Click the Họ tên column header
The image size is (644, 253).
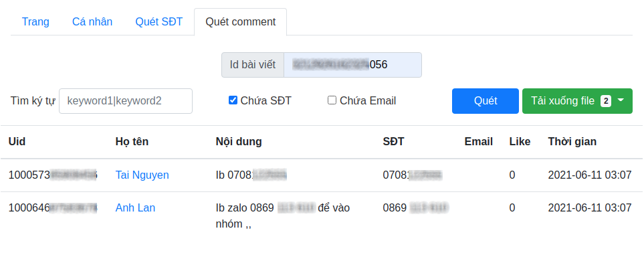[132, 142]
